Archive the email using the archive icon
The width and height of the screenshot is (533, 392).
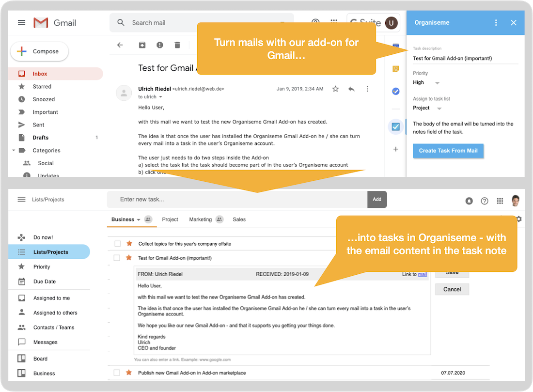(x=141, y=45)
